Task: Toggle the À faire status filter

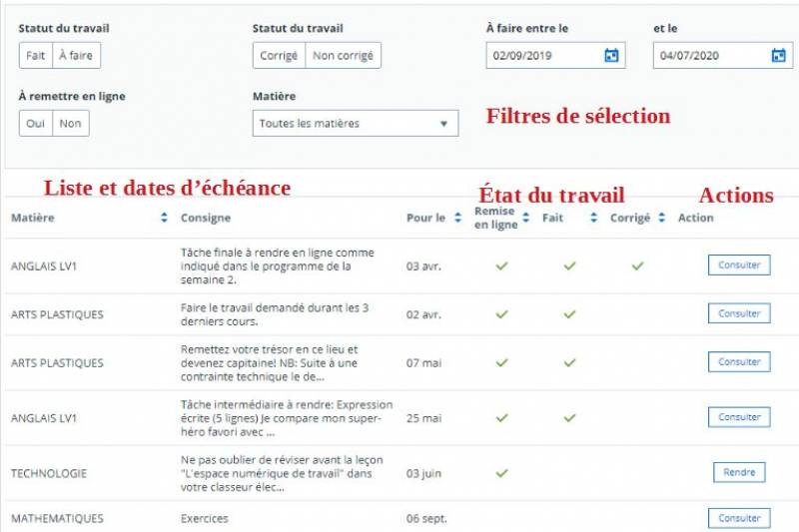Action: coord(76,56)
